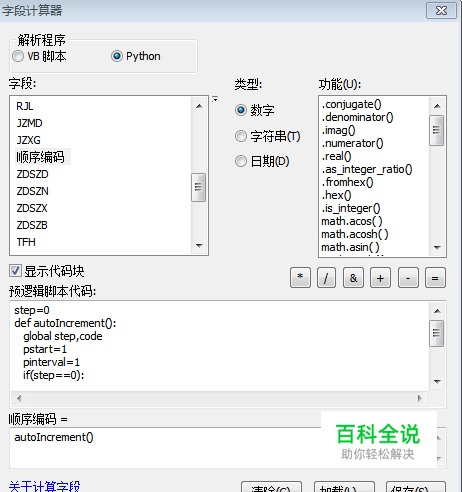462x492 pixels.
Task: Click the 加载(L) button
Action: pyautogui.click(x=344, y=487)
